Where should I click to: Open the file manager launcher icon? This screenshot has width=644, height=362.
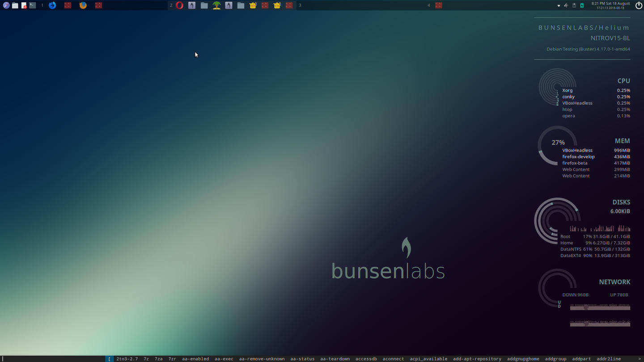[15, 5]
